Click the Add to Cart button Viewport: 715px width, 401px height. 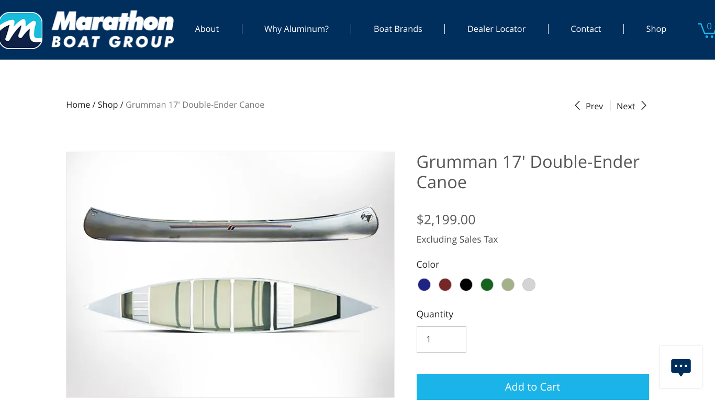click(533, 387)
